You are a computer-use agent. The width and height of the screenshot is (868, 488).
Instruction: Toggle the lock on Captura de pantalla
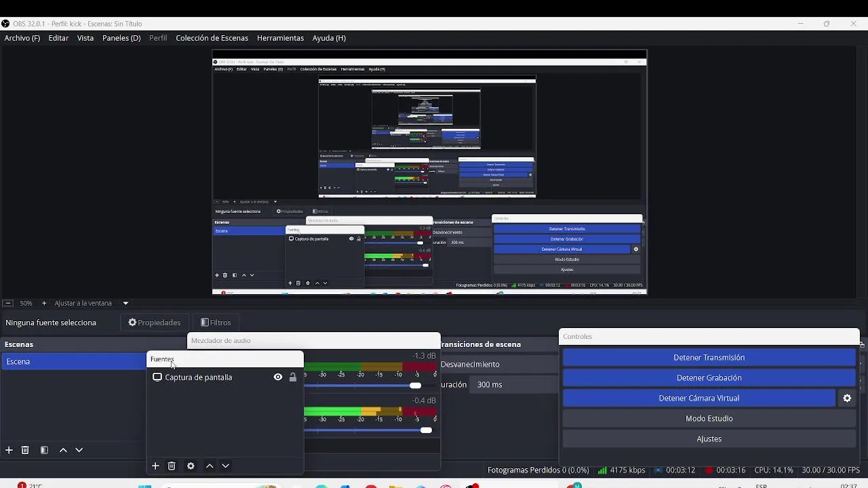pos(293,378)
